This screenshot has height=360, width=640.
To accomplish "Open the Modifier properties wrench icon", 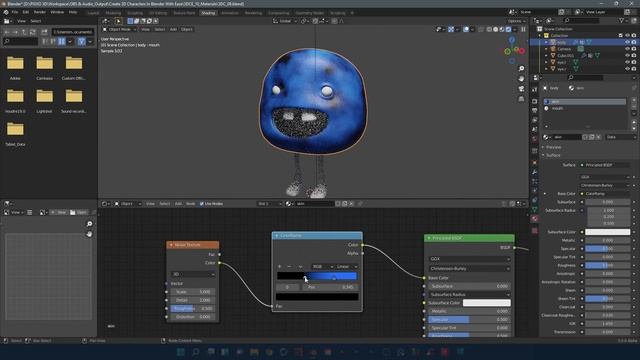I will (x=535, y=172).
